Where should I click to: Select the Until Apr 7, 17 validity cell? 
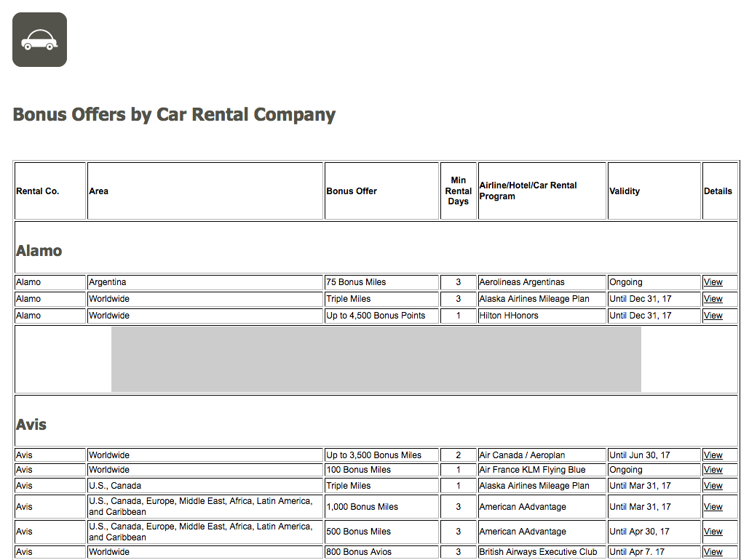[654, 552]
